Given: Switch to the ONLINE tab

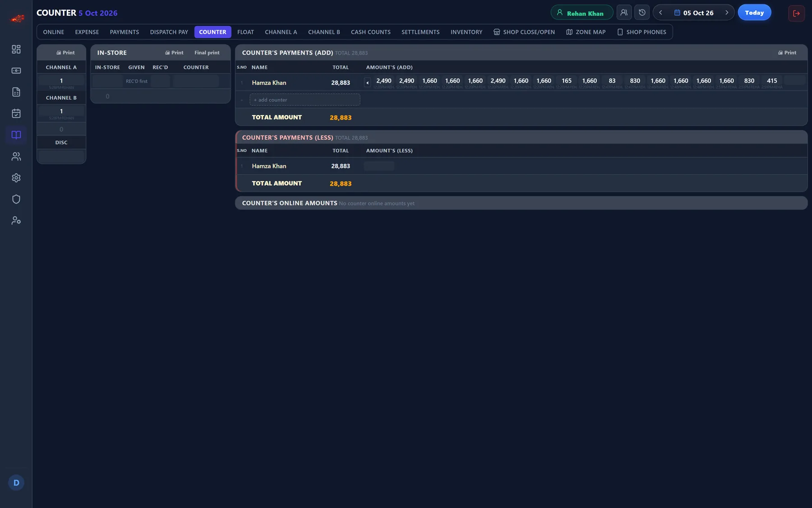Looking at the screenshot, I should point(54,32).
